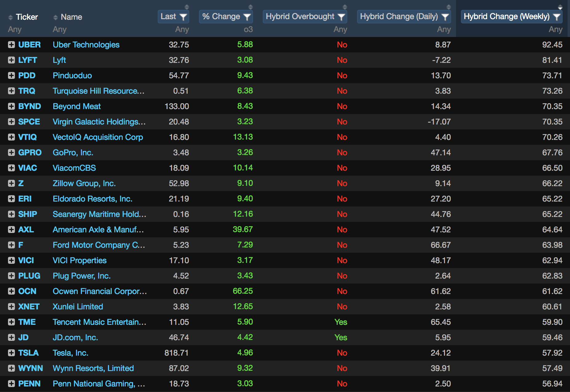Click the Last column filter funnel icon

click(x=183, y=17)
